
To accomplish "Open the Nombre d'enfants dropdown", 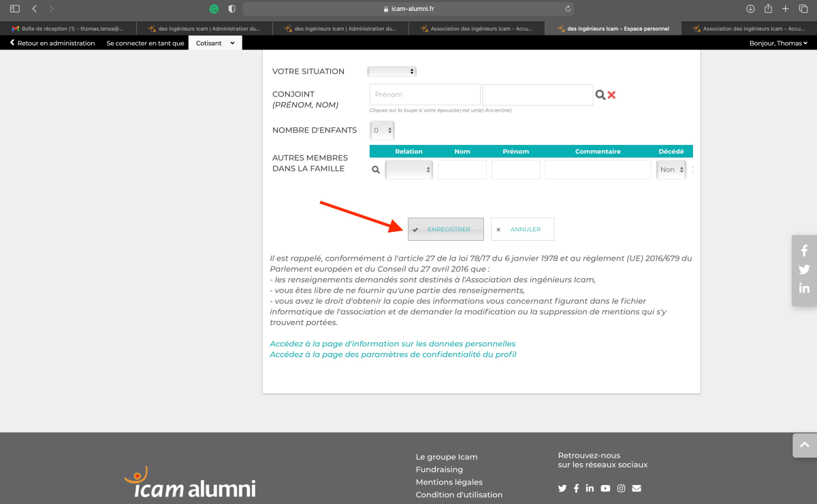I will coord(382,130).
